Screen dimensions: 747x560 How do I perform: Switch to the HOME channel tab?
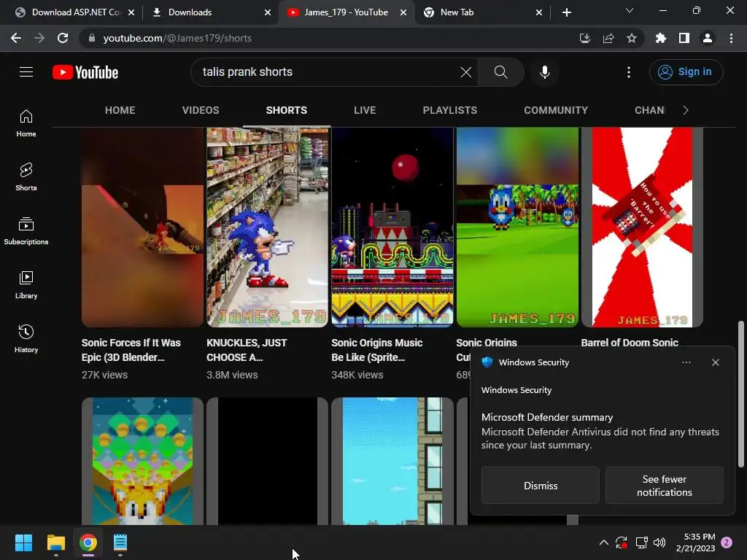coord(120,111)
